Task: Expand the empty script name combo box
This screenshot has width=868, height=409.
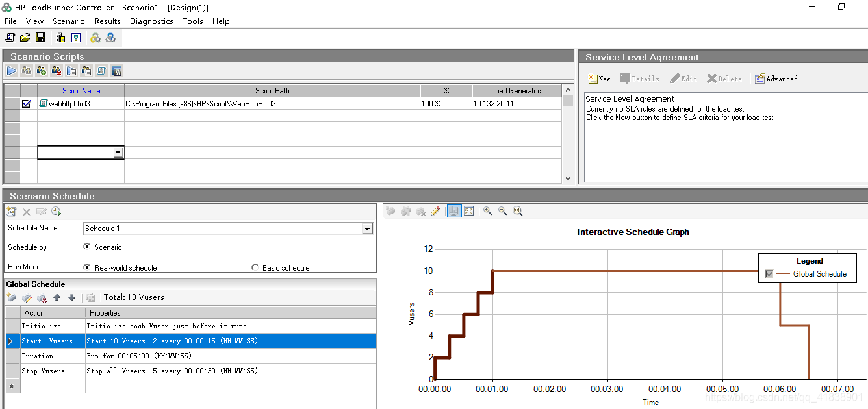Action: coord(118,152)
